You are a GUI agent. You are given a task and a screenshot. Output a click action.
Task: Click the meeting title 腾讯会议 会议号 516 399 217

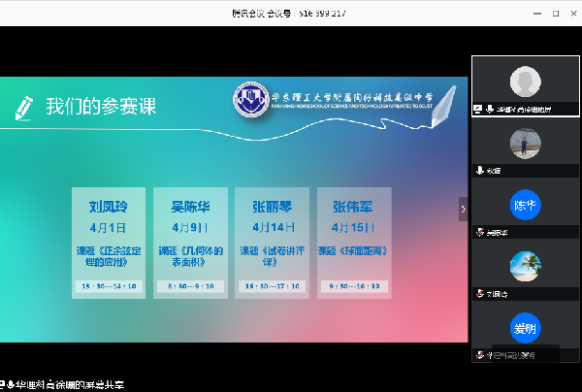tap(289, 14)
